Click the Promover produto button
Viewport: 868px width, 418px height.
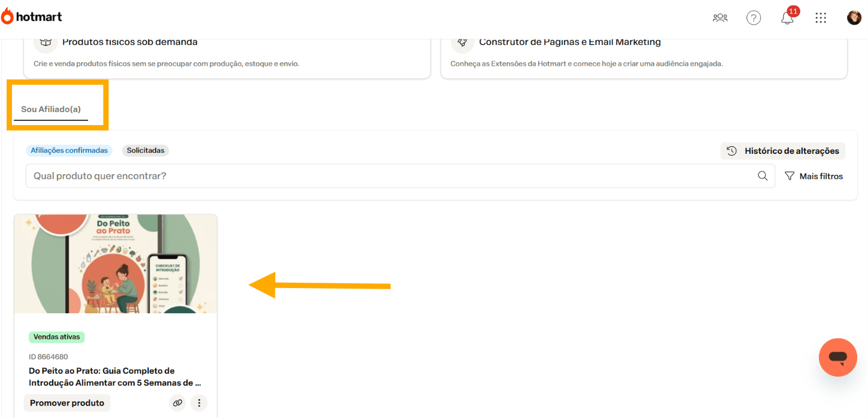67,403
